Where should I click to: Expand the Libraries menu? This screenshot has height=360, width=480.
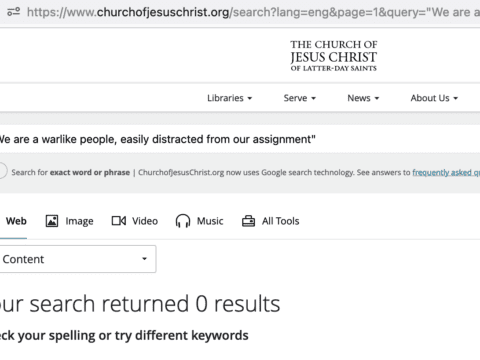pos(229,98)
